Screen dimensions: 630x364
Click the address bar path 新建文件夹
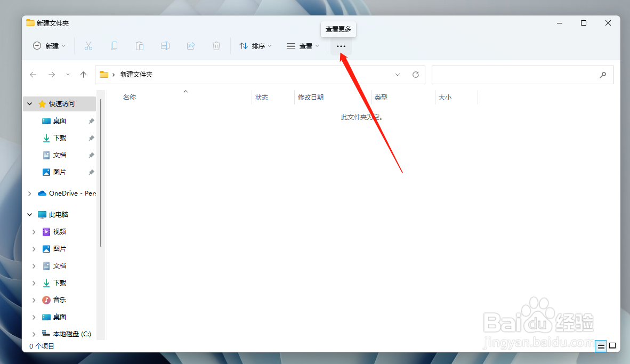[136, 75]
